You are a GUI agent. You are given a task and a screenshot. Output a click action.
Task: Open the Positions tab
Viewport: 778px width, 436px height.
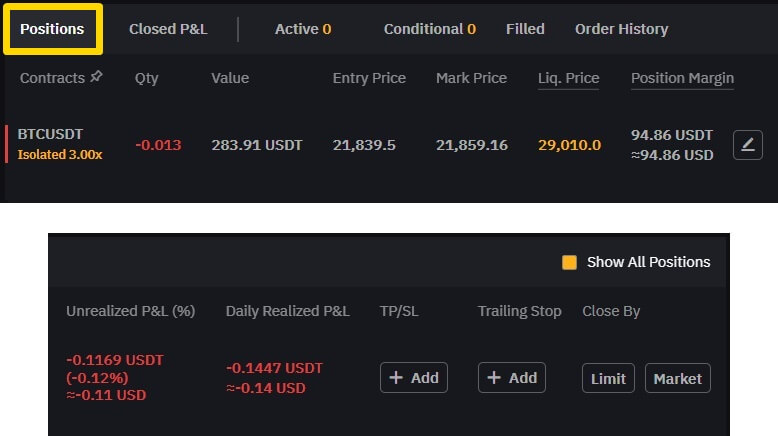click(x=52, y=29)
